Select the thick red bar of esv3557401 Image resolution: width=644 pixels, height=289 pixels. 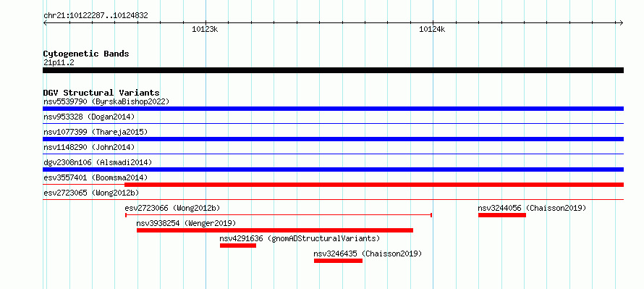(374, 185)
